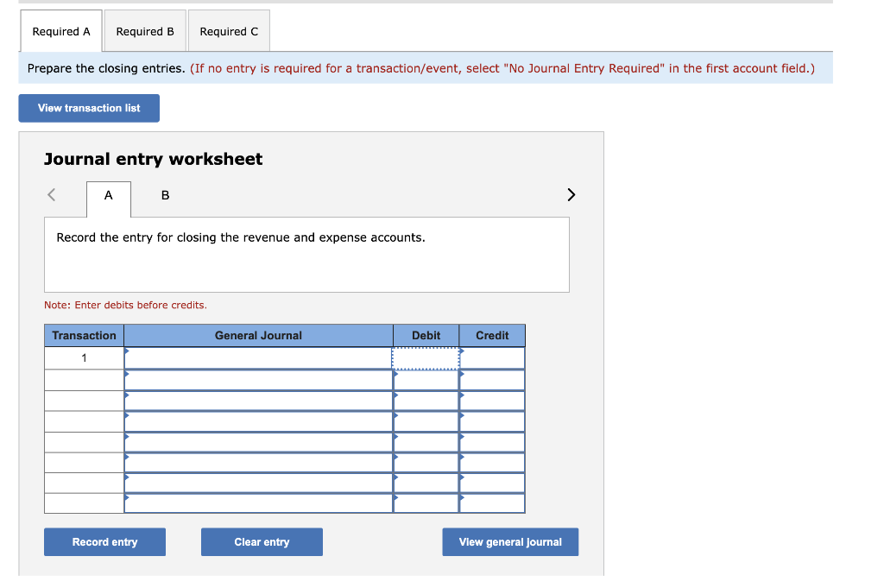Focus the Debit cell in transaction 1 row
Viewport: 884px width, 588px height.
pos(426,358)
